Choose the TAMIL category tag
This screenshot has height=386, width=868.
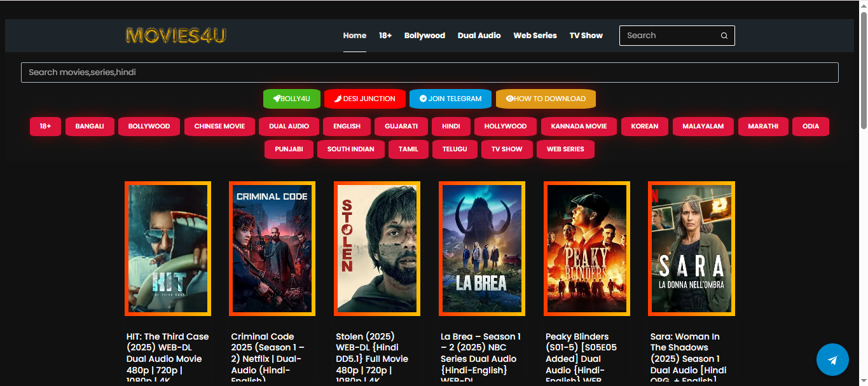(409, 149)
